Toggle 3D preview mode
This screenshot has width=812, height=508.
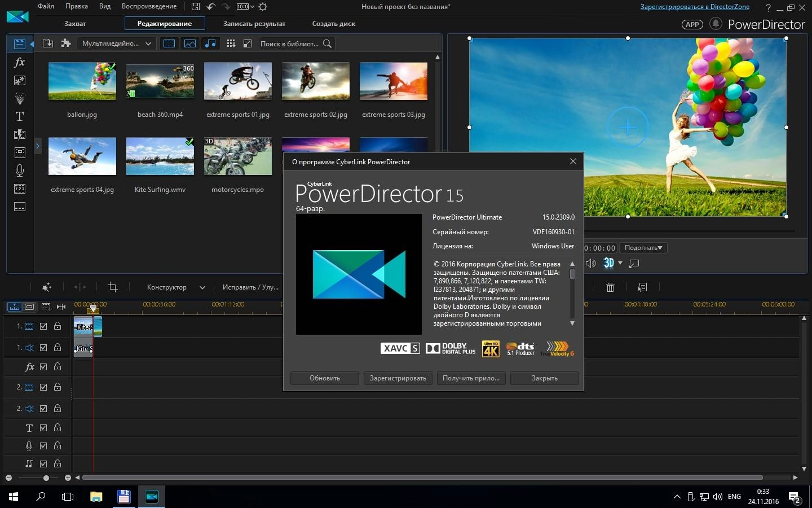click(608, 263)
